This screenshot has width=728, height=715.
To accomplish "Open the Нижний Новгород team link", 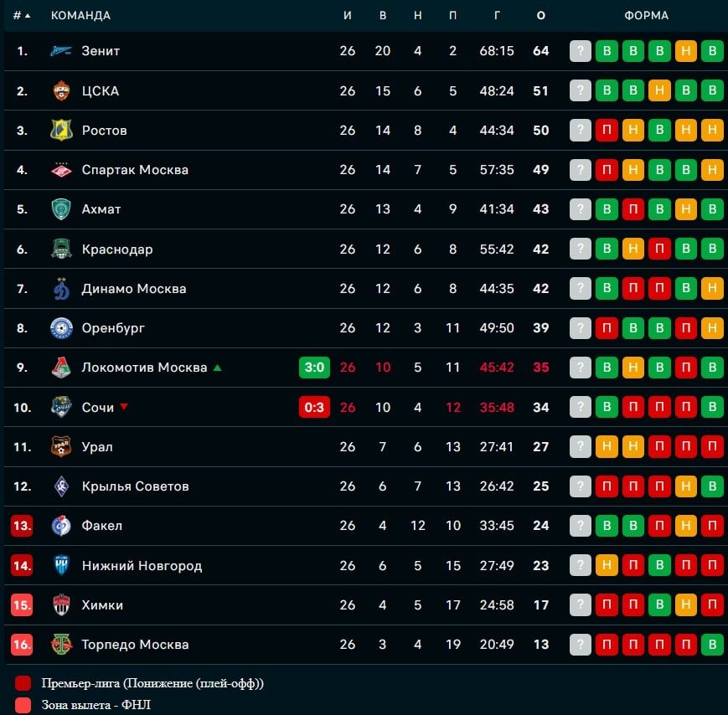I will tap(142, 566).
